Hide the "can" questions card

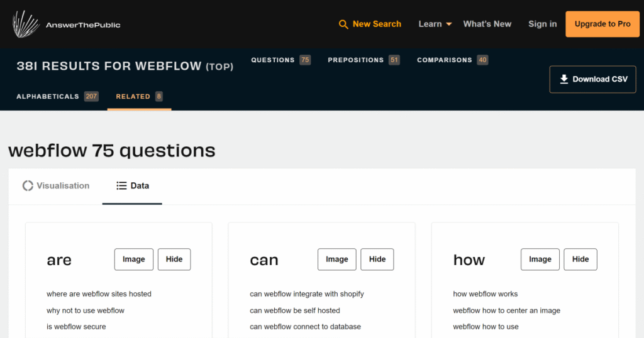coord(377,259)
